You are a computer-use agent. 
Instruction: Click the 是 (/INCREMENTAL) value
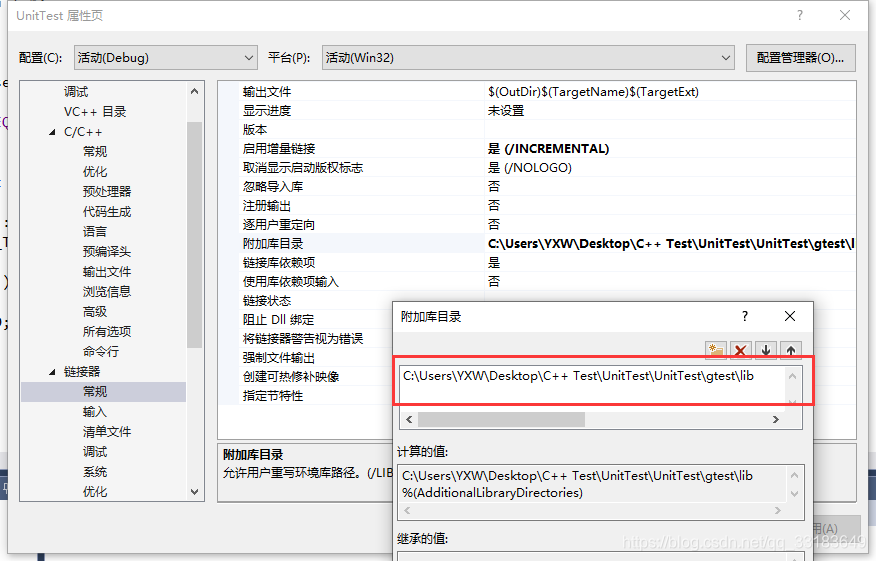(x=548, y=149)
